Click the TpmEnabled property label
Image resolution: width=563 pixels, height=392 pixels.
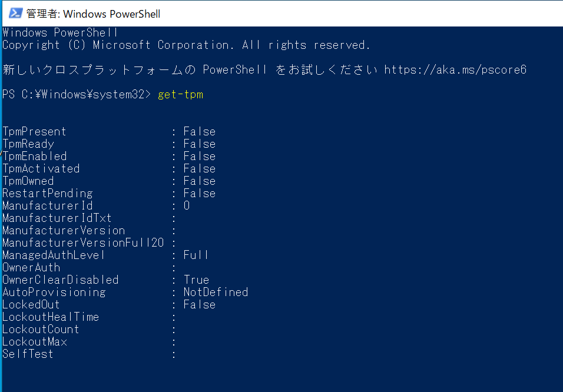pyautogui.click(x=35, y=157)
